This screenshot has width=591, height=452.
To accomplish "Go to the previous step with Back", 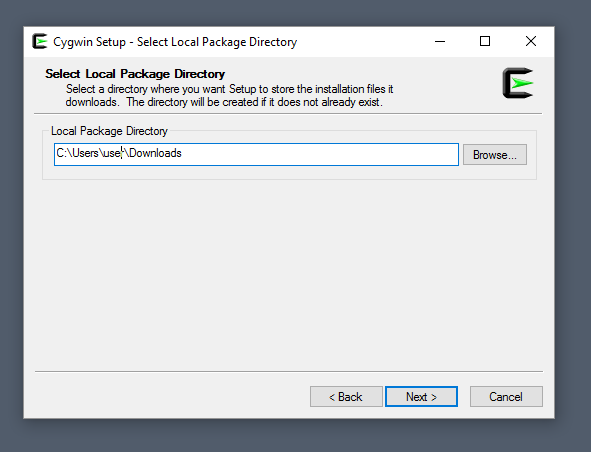I will pos(346,397).
